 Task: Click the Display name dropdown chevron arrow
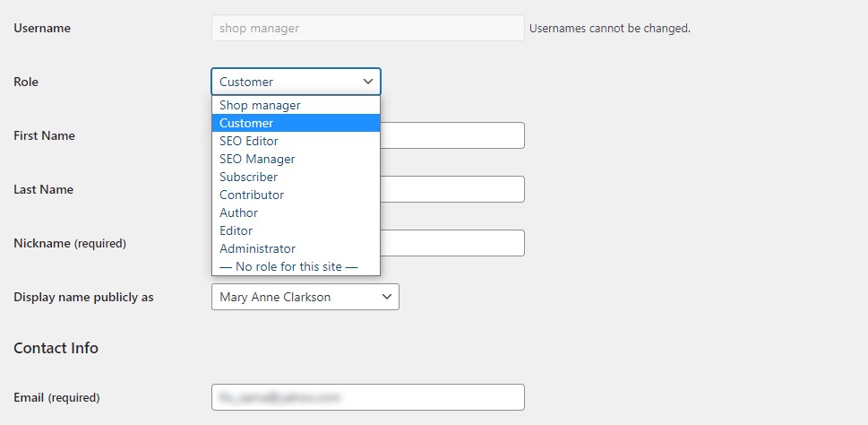click(x=387, y=297)
